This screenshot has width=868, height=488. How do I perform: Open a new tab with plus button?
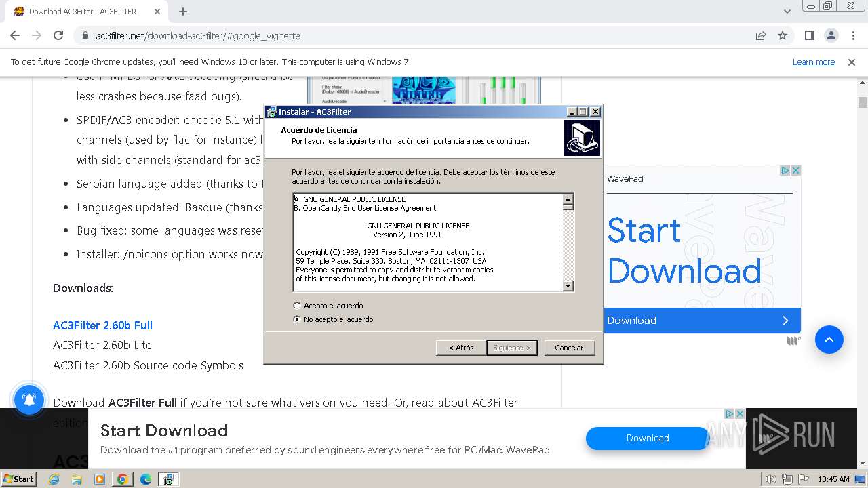pos(183,12)
